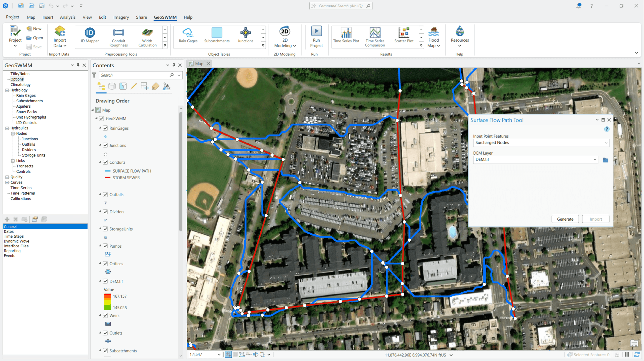Open the Time Series Plot tool
The height and width of the screenshot is (361, 644).
pyautogui.click(x=346, y=36)
